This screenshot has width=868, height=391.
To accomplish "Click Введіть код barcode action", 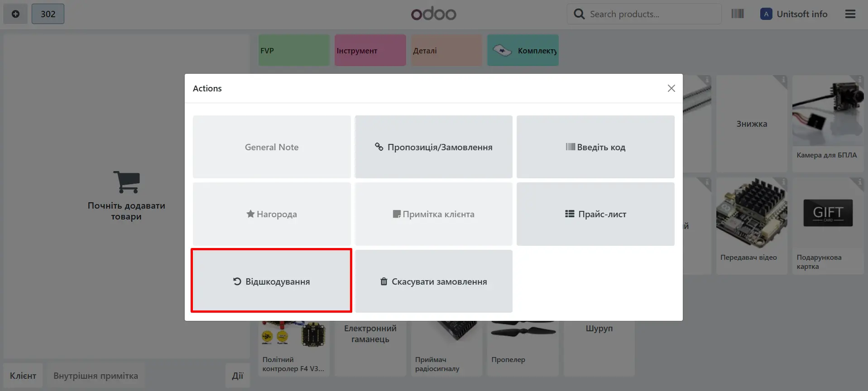I will click(x=595, y=147).
